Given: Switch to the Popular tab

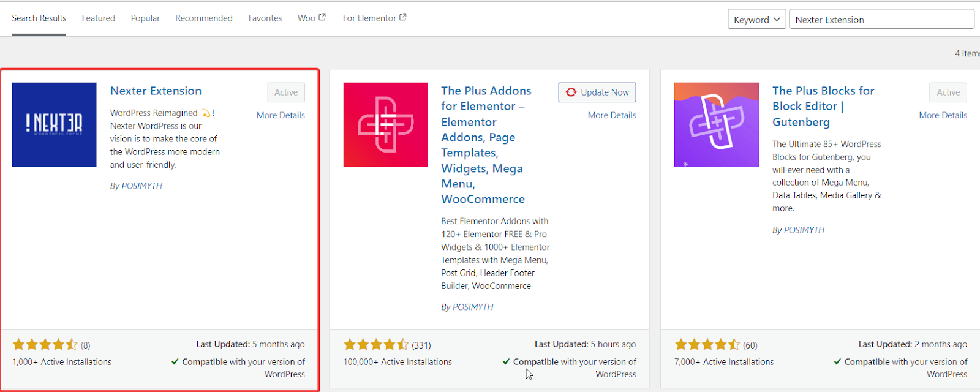Looking at the screenshot, I should pyautogui.click(x=145, y=18).
